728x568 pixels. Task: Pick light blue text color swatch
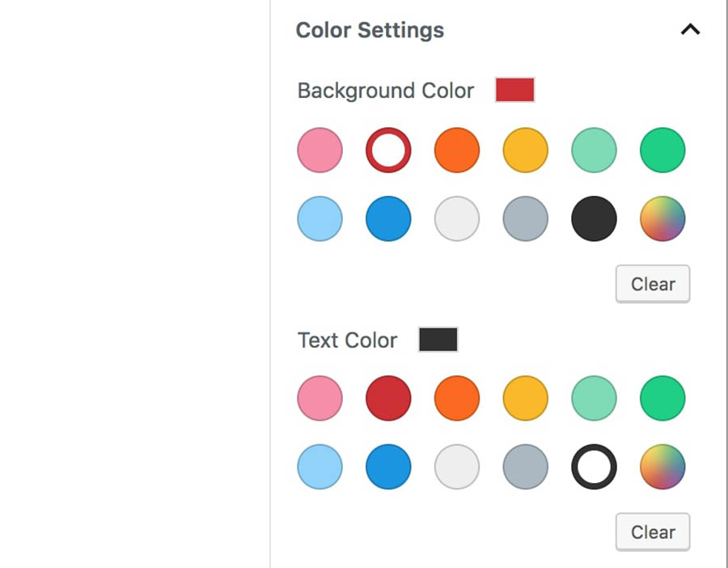point(320,466)
